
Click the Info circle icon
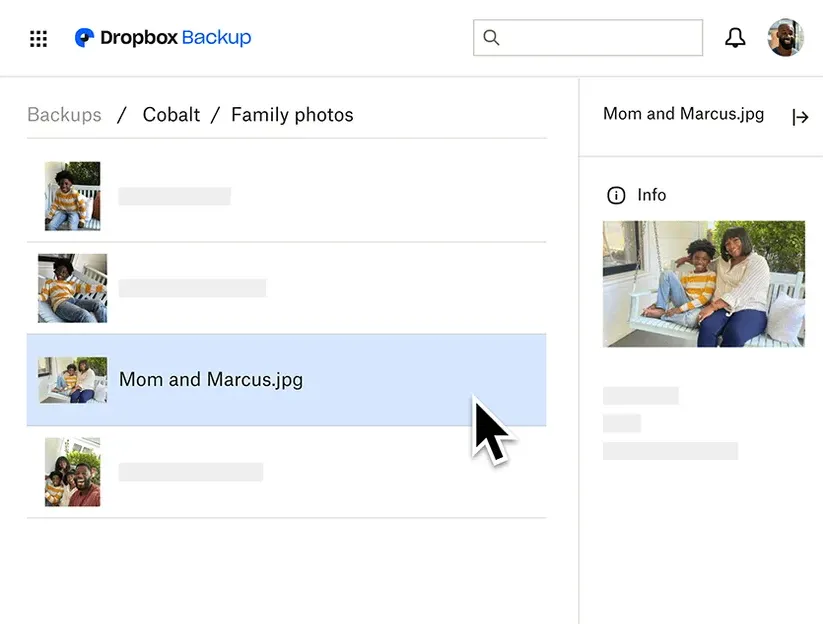point(616,195)
